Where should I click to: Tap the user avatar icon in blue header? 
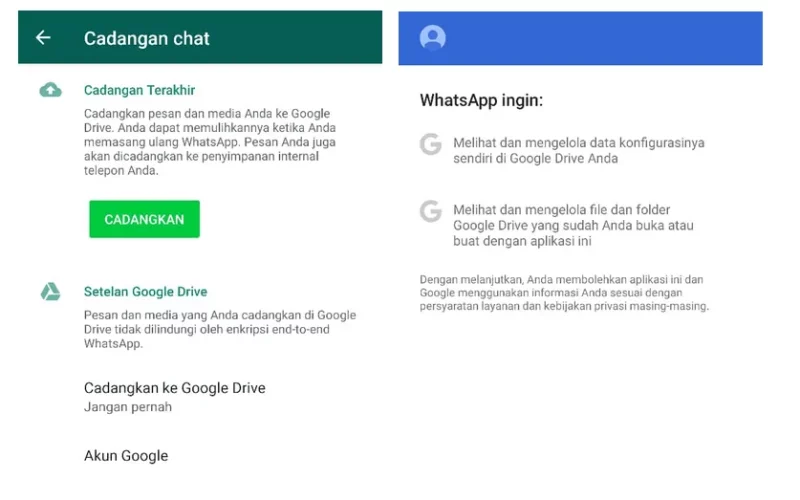coord(433,37)
